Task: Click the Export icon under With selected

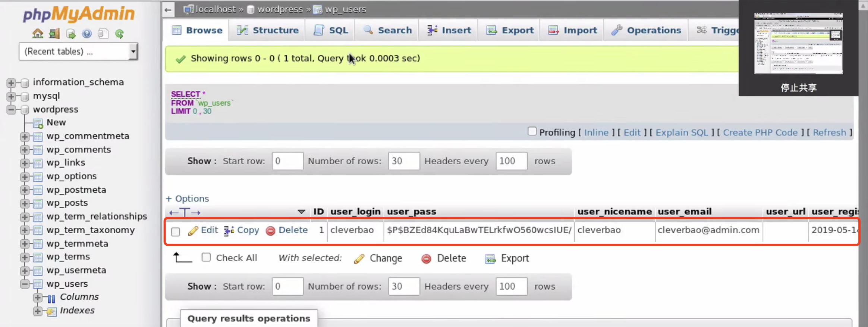Action: [490, 258]
